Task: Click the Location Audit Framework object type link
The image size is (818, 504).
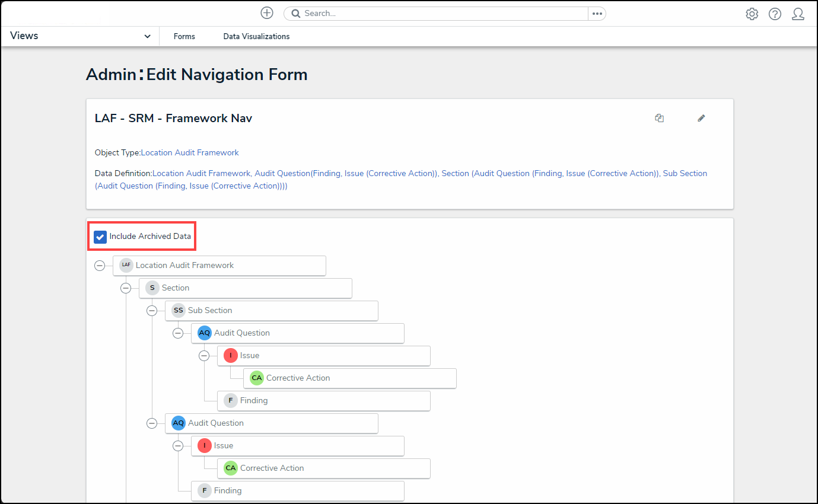Action: click(190, 152)
